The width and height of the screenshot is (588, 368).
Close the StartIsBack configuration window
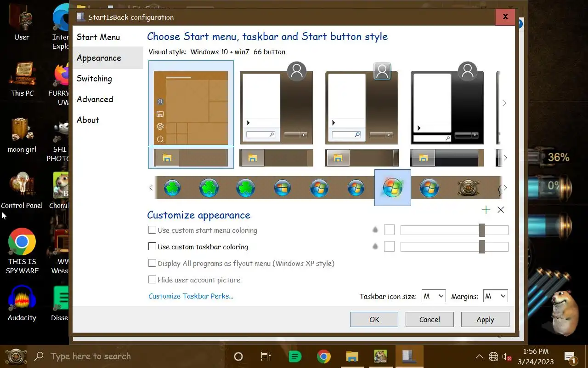click(x=505, y=17)
